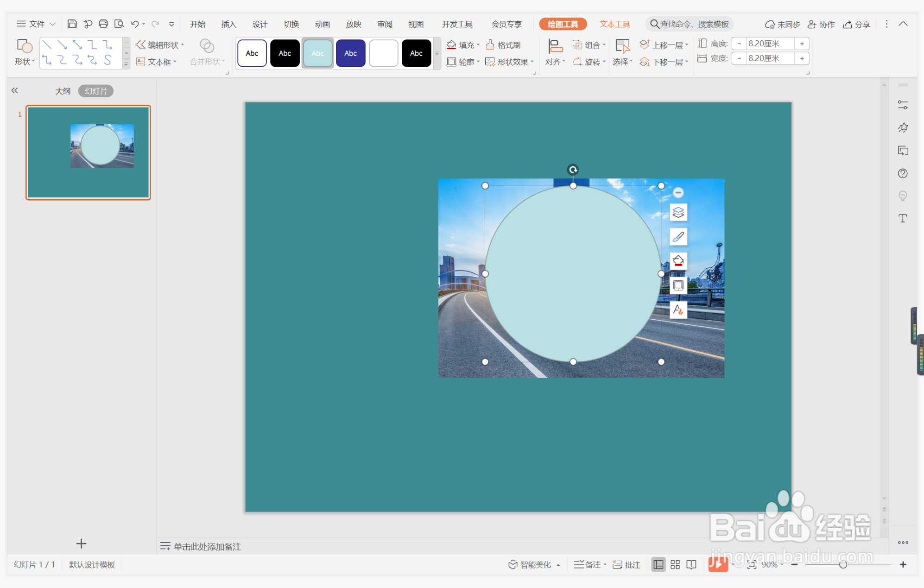Toggle the Notes (备注) pane button
This screenshot has height=588, width=924.
(x=589, y=564)
